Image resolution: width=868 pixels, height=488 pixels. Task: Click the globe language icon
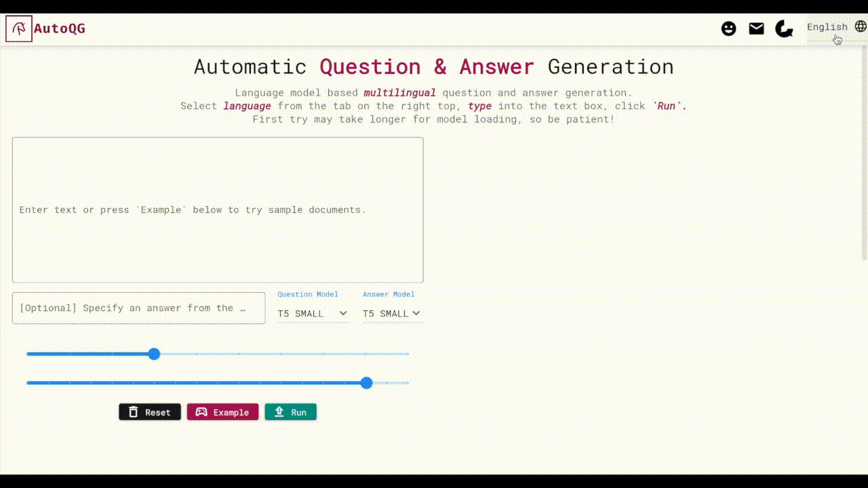(861, 26)
